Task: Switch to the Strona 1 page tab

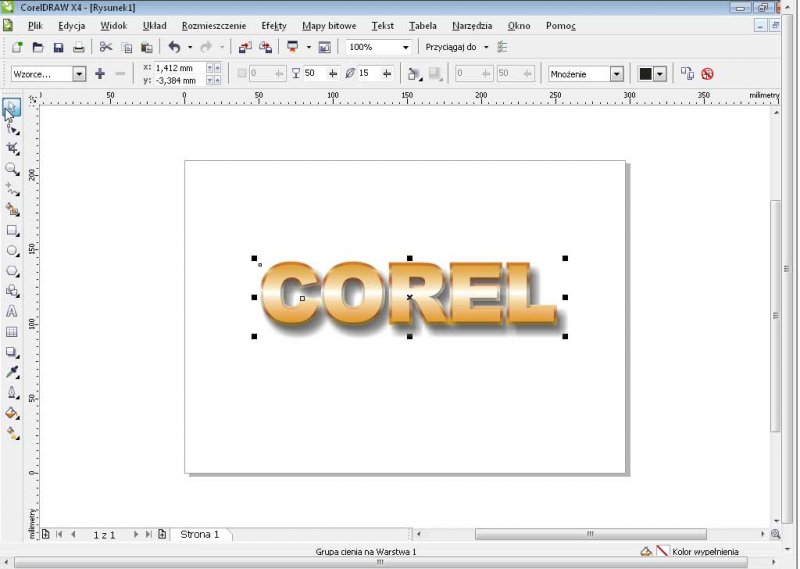Action: point(199,535)
